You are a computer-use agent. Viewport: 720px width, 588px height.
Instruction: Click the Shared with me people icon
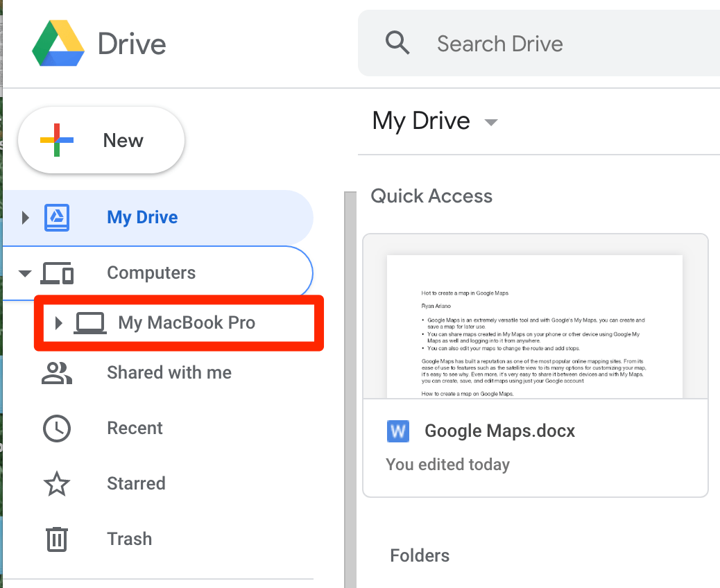[57, 373]
